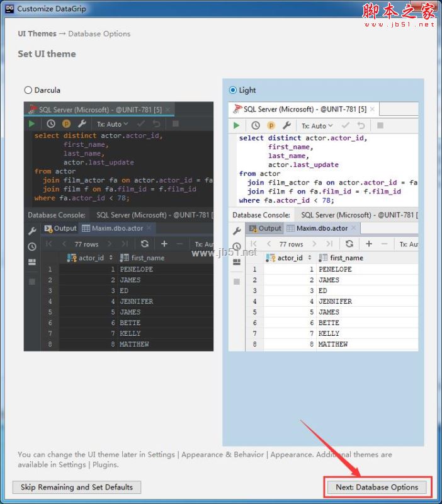Click add row plus in Light preview
The width and height of the screenshot is (442, 504).
coord(369,244)
